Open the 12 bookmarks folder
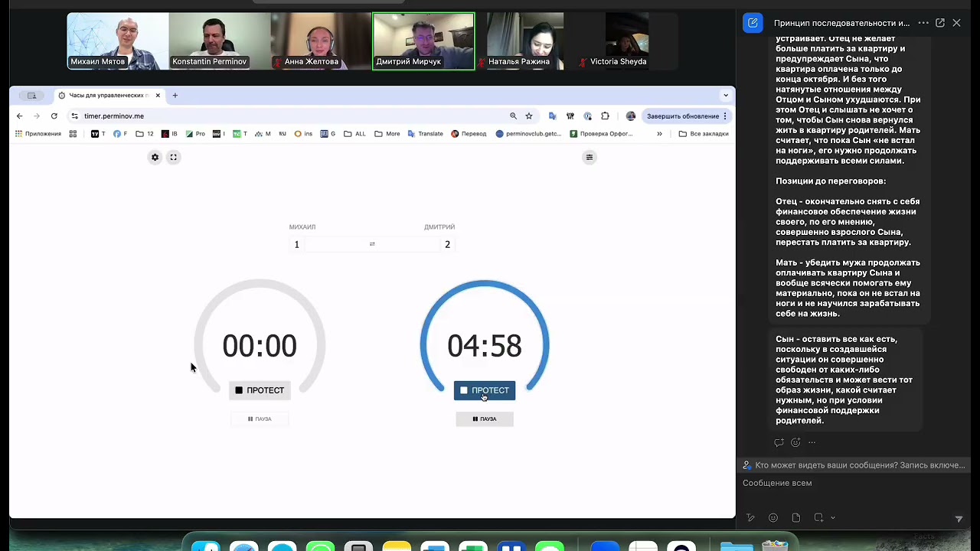 click(x=145, y=134)
